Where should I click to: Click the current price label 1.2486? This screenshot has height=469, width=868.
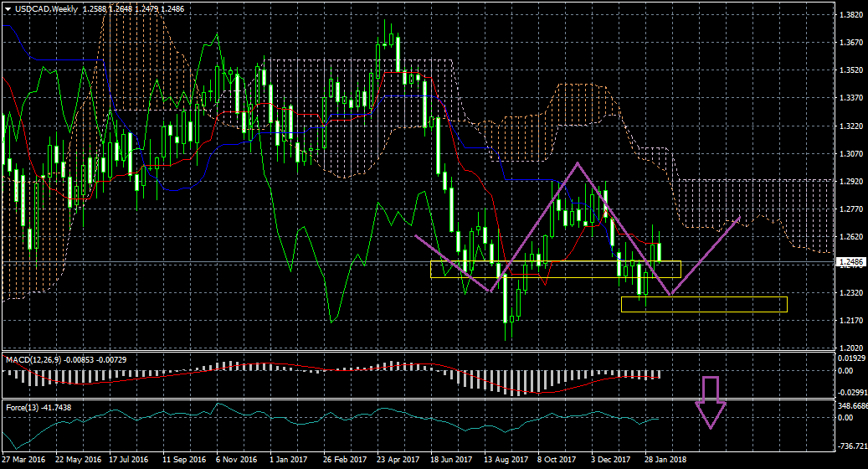click(850, 262)
